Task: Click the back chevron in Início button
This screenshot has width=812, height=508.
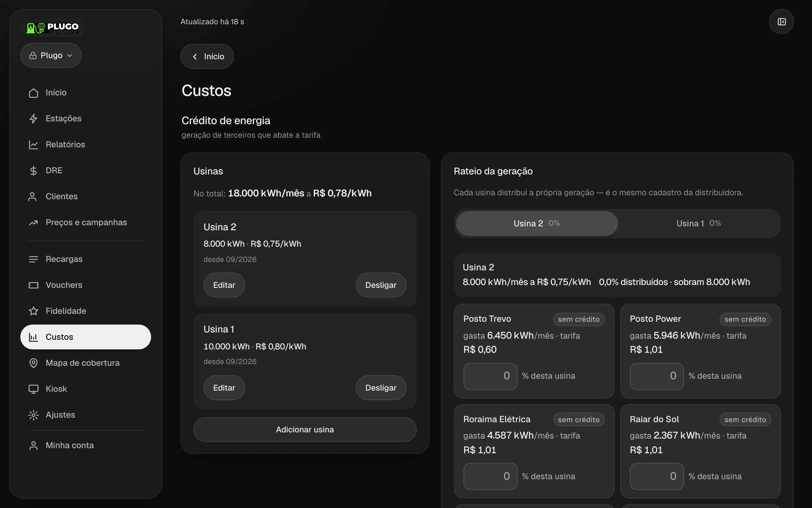Action: tap(195, 57)
